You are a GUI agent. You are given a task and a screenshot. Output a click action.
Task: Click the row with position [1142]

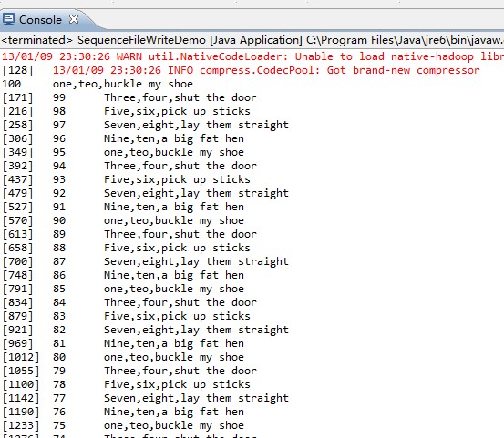pyautogui.click(x=146, y=398)
